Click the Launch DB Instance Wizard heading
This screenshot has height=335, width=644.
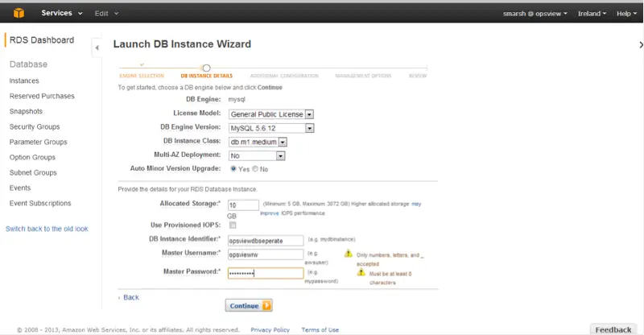182,44
